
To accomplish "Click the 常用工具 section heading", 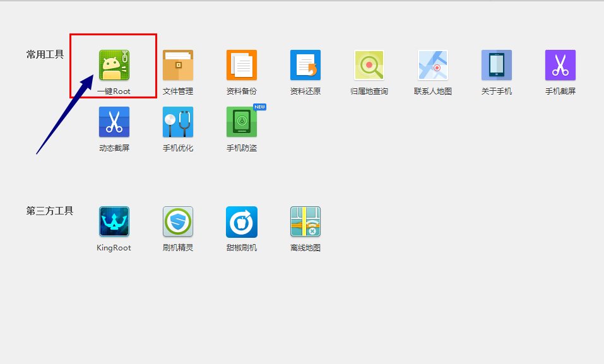I will click(45, 54).
